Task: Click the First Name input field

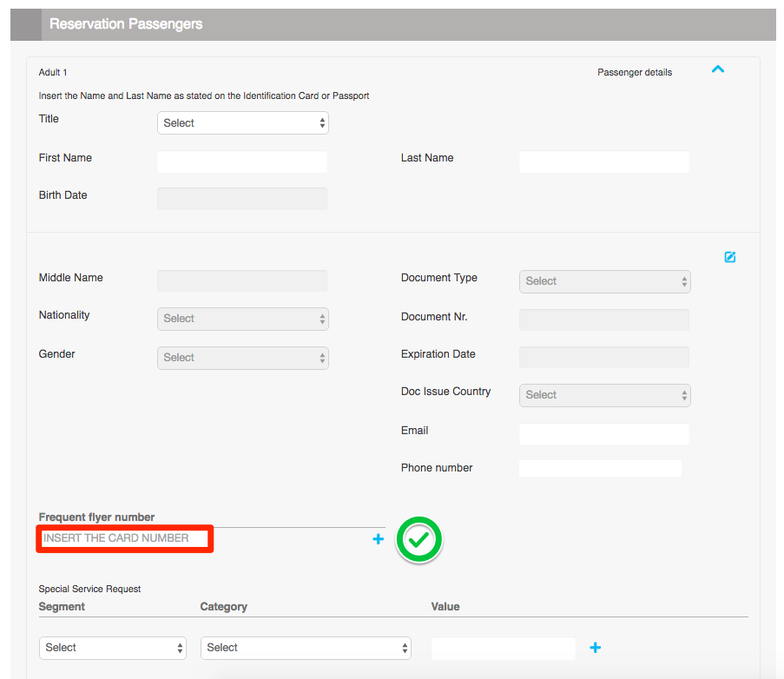Action: (242, 162)
